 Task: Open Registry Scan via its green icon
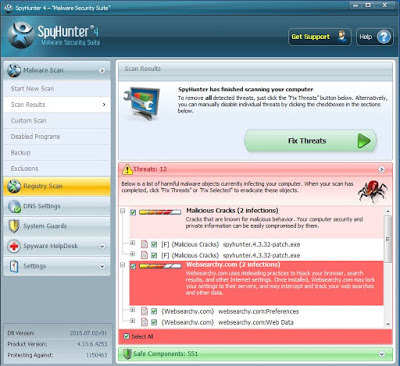(14, 186)
